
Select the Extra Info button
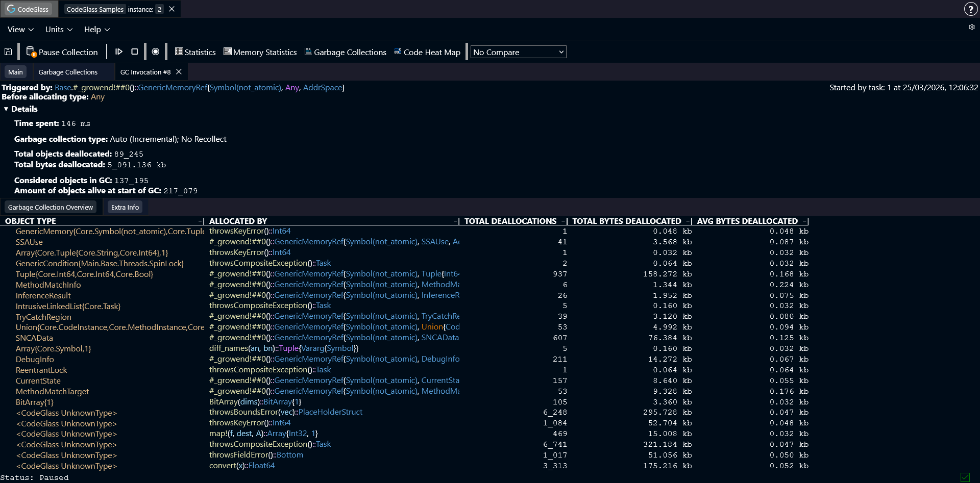coord(125,207)
